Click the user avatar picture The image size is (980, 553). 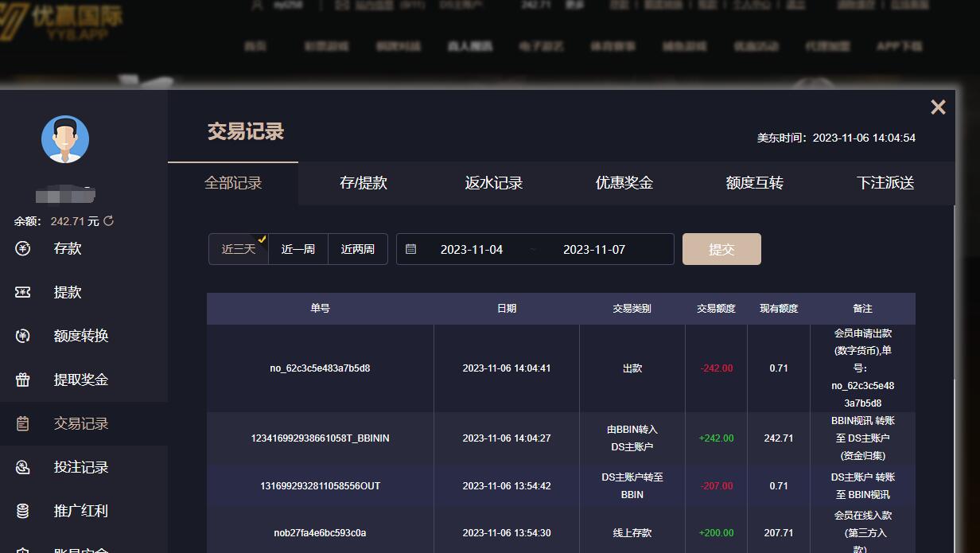pyautogui.click(x=65, y=139)
